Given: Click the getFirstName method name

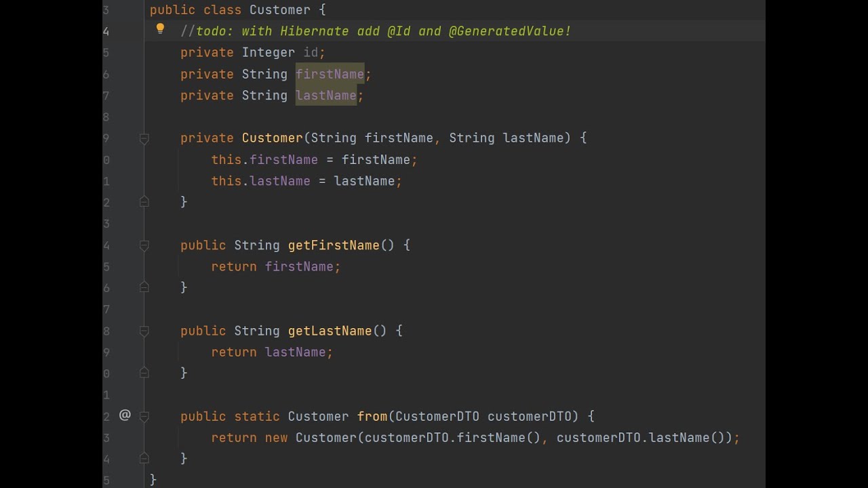Looking at the screenshot, I should coord(334,245).
